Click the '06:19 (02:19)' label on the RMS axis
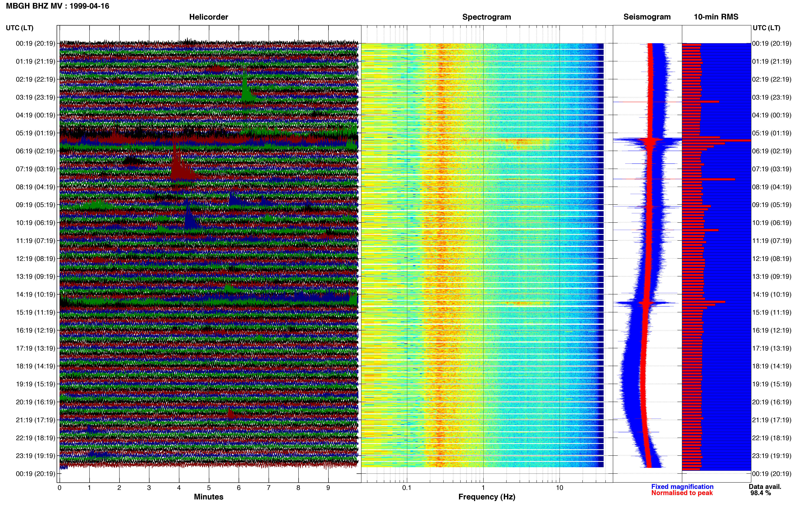Viewport: 812px width, 508px height. [772, 151]
